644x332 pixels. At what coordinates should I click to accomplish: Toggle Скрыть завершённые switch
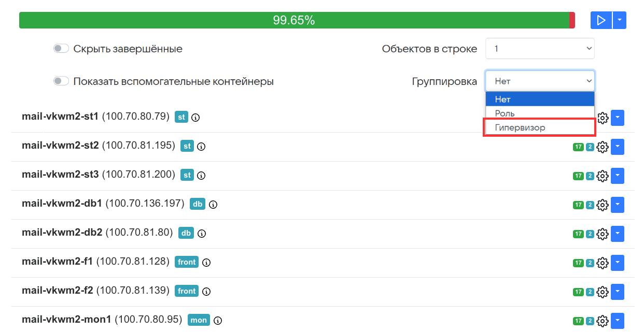61,49
